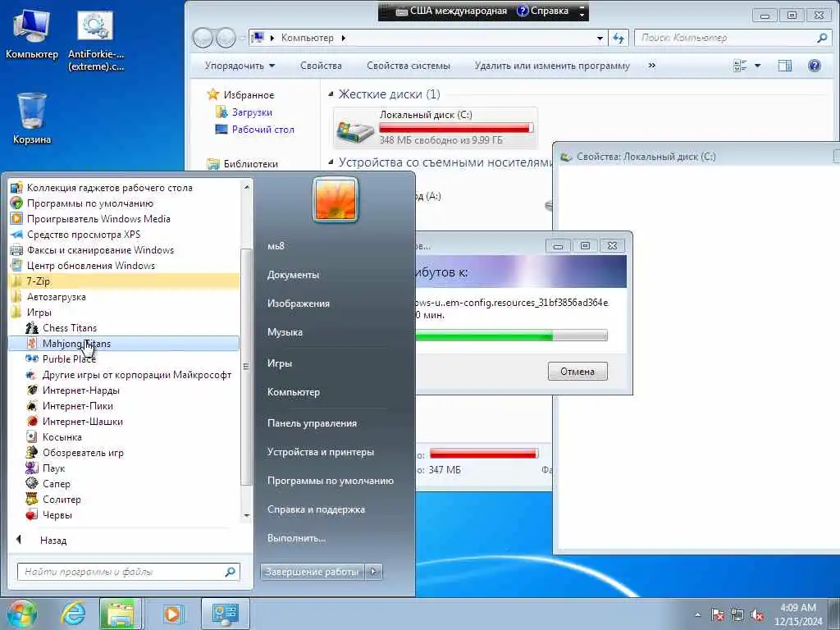
Task: Show more toolbar commands chevron
Action: click(652, 66)
